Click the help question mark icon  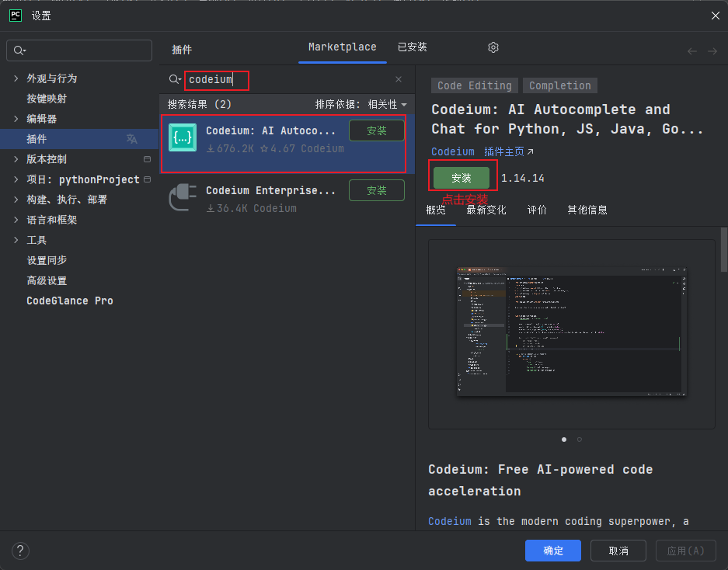[x=20, y=551]
